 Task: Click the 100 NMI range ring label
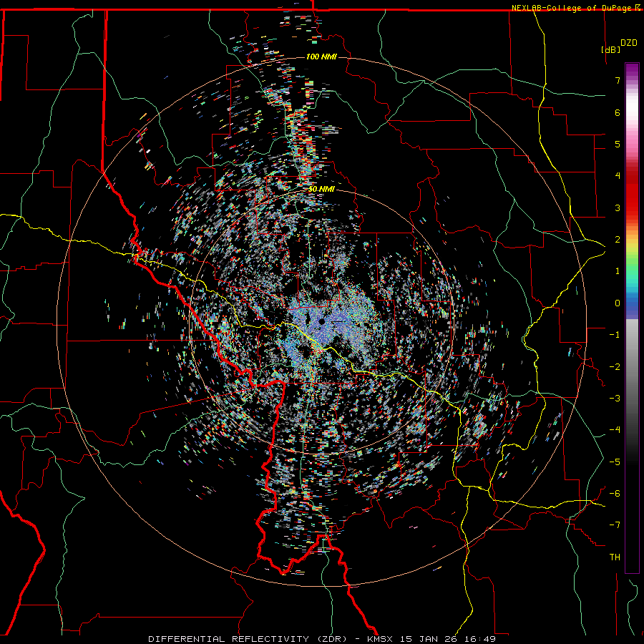pos(321,57)
